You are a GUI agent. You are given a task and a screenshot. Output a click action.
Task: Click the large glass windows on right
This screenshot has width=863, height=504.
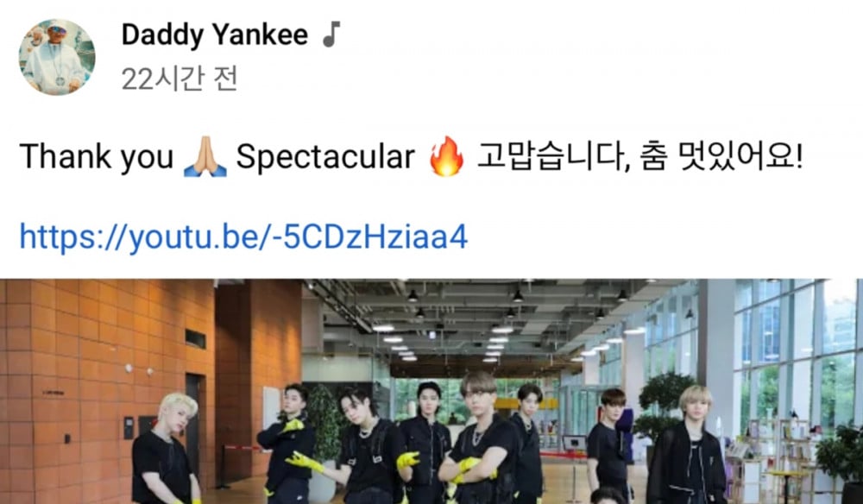pos(797,358)
